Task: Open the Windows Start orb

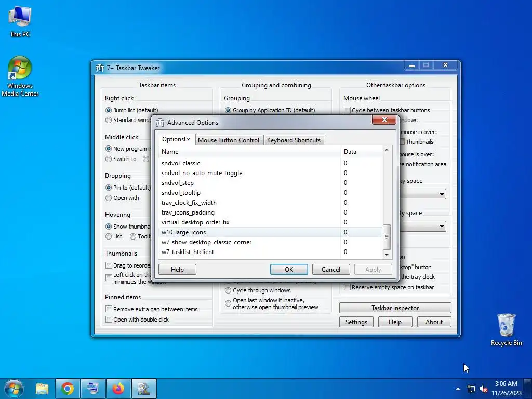Action: click(x=14, y=389)
